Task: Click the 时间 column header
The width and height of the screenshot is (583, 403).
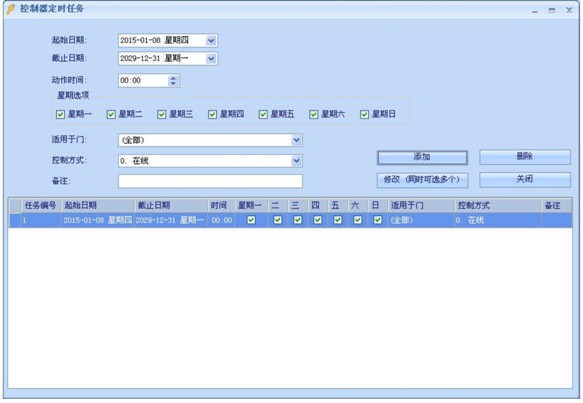Action: click(221, 206)
